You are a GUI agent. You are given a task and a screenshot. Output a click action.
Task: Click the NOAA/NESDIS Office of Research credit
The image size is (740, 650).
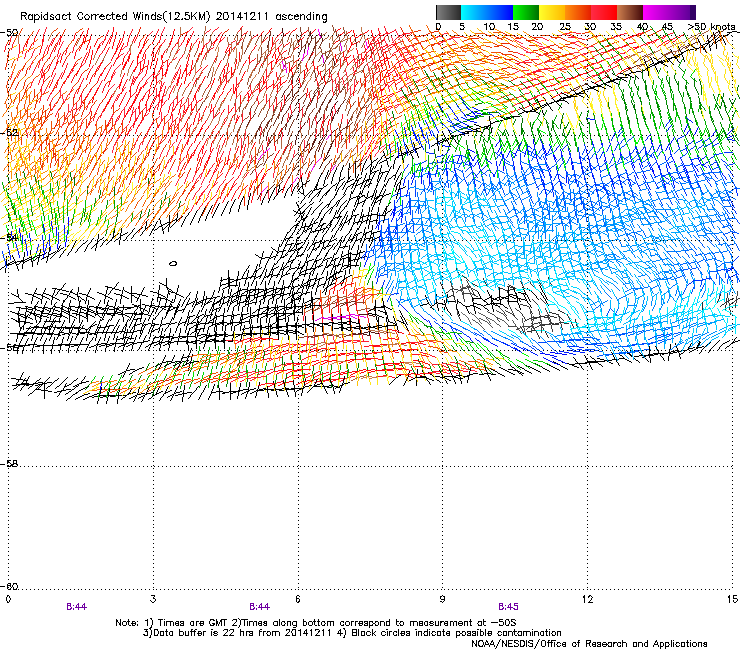(589, 644)
